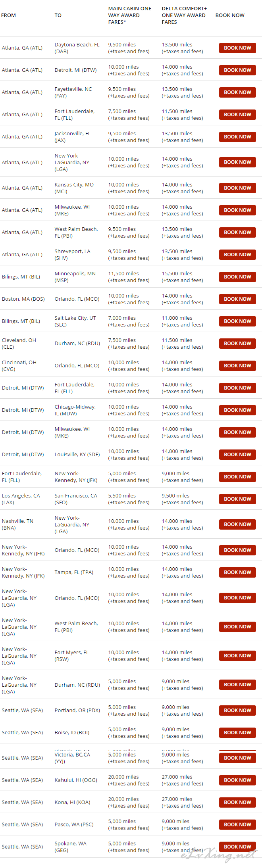Book Seattle to Pasco route

(237, 825)
